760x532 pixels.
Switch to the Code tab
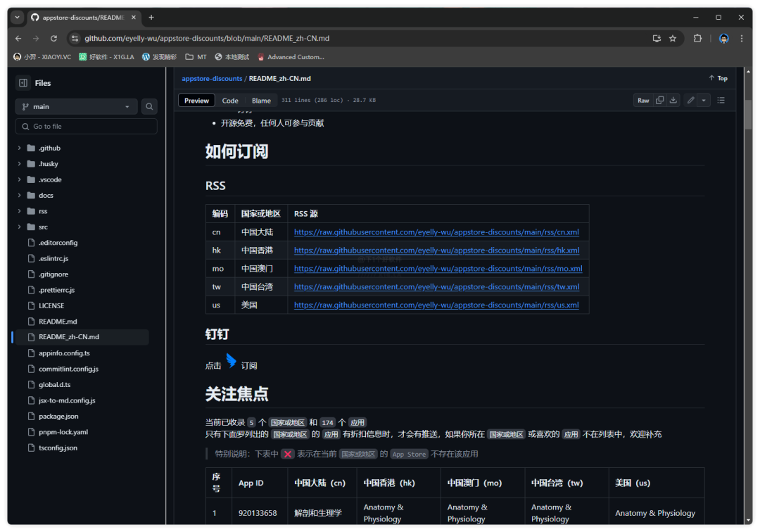click(230, 101)
